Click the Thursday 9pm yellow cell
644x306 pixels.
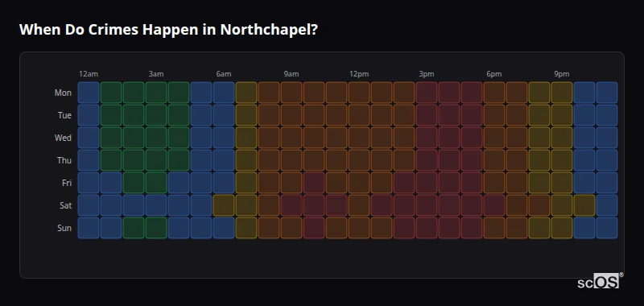[x=562, y=160]
